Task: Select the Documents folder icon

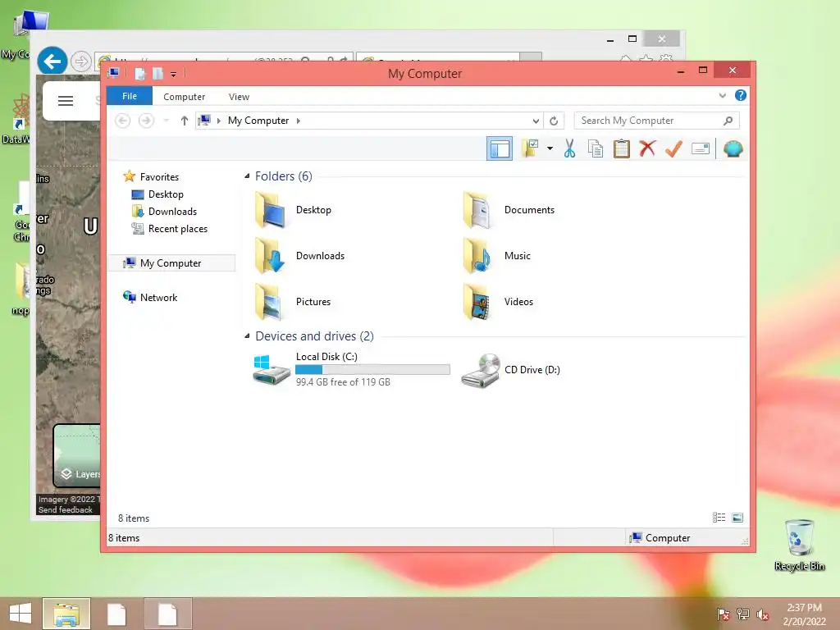Action: [x=478, y=210]
